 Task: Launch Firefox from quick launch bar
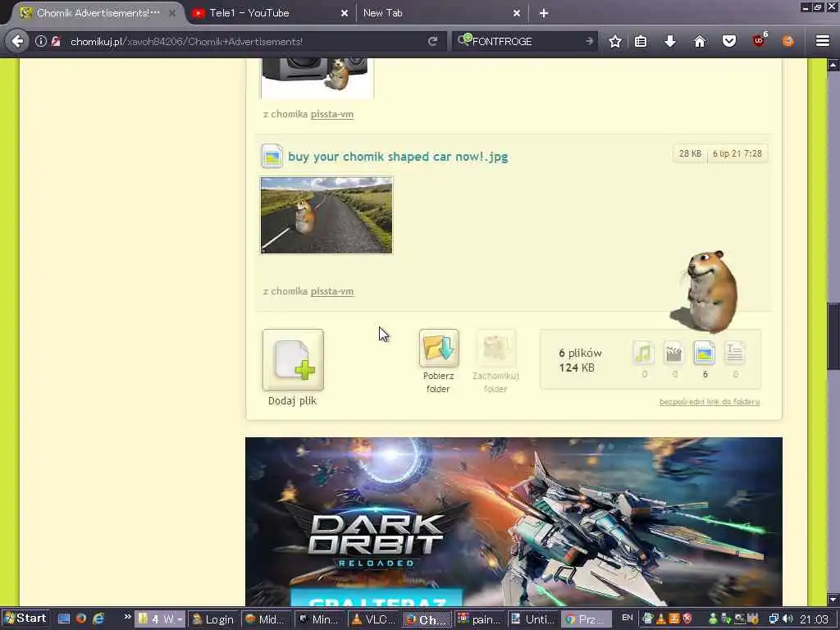click(81, 619)
